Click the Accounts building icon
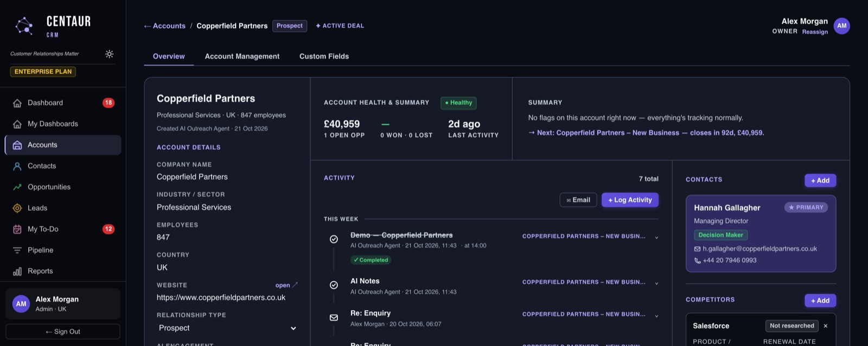This screenshot has height=346, width=868. tap(17, 145)
